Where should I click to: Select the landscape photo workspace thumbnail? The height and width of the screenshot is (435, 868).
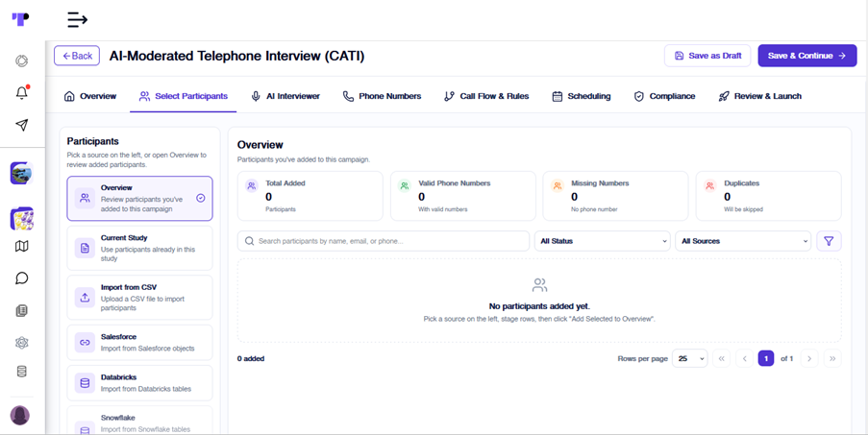(x=21, y=174)
